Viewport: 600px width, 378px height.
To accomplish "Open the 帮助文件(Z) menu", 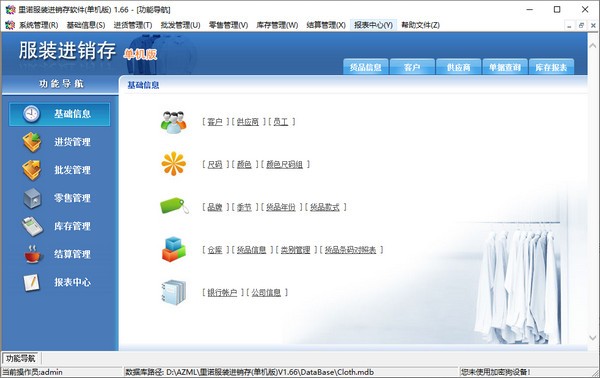I will (420, 25).
